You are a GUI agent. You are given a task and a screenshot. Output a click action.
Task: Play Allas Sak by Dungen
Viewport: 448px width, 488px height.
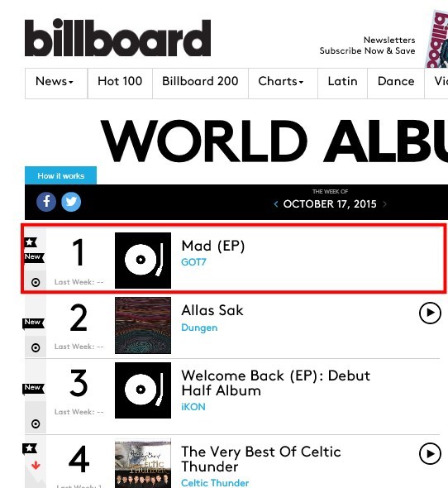pos(430,313)
